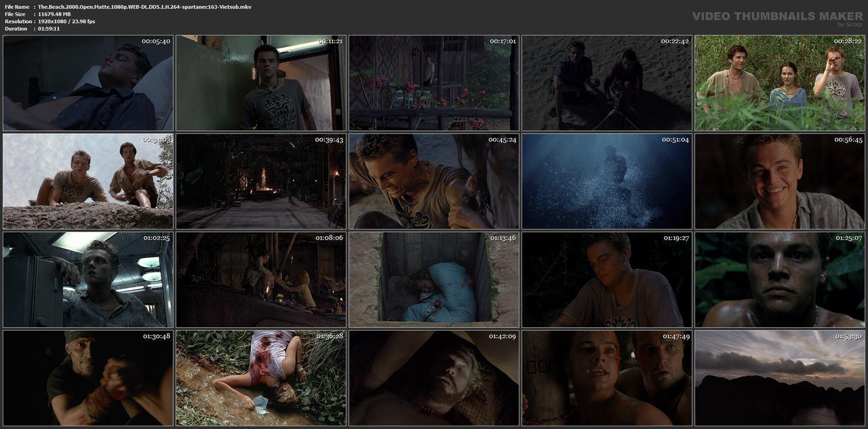Click the Duration label
Image resolution: width=868 pixels, height=429 pixels.
[16, 29]
